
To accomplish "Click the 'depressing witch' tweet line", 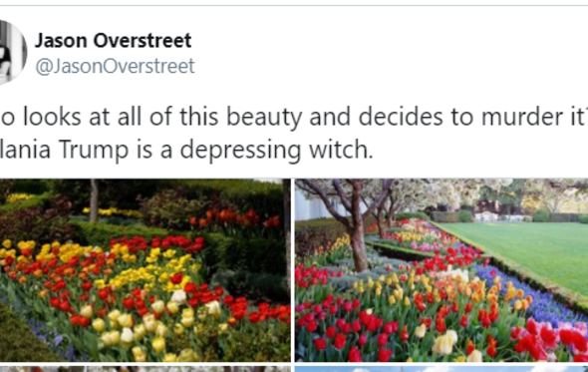I will (186, 150).
